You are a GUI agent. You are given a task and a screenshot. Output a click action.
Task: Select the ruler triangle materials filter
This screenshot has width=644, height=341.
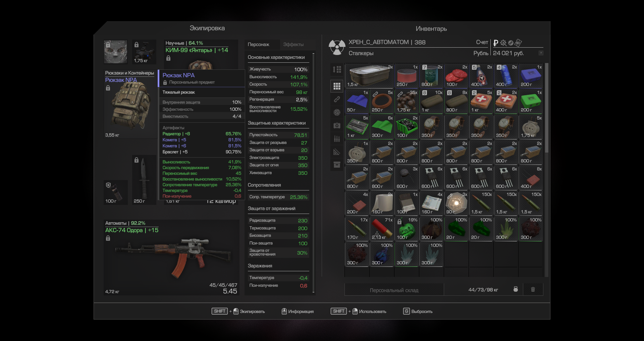coord(337,152)
